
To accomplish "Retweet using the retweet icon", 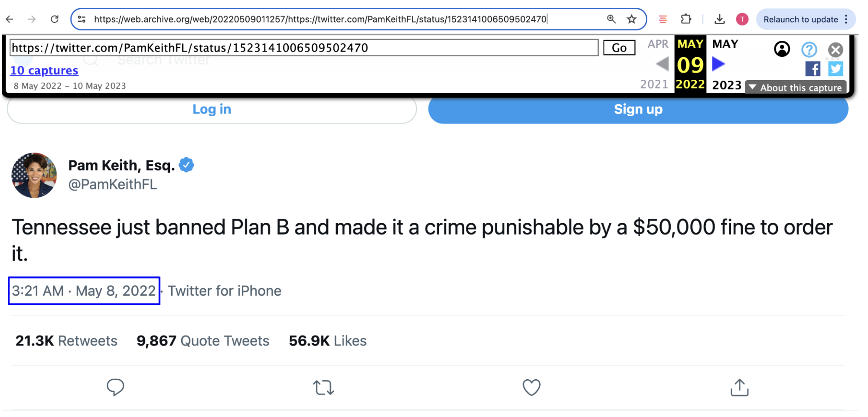I will coord(323,387).
